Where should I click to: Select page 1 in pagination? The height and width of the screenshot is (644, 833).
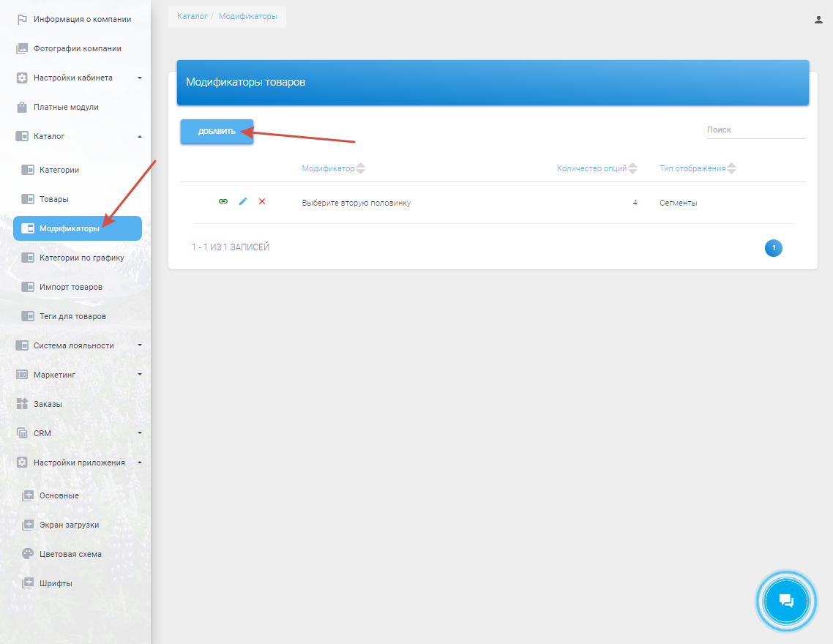tap(773, 248)
